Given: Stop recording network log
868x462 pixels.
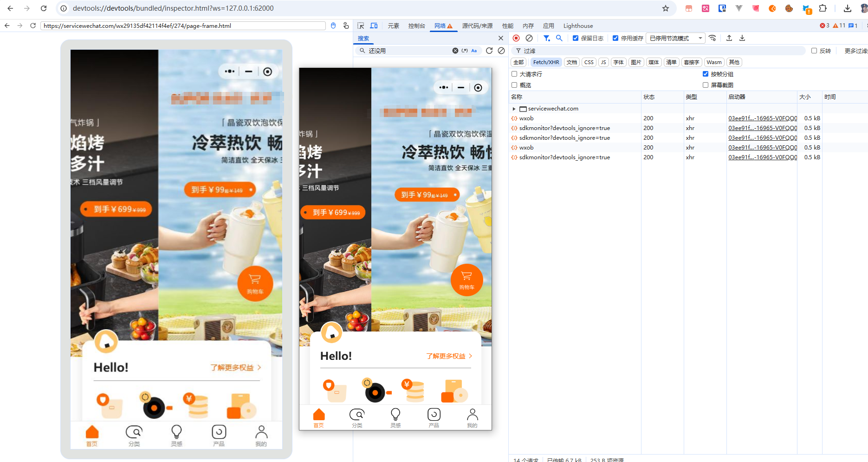Looking at the screenshot, I should coord(516,38).
